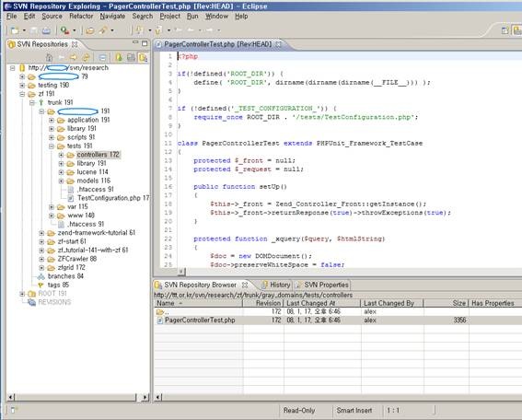Click the Open Type folder toolbar icon
522x420 pixels.
pos(90,30)
